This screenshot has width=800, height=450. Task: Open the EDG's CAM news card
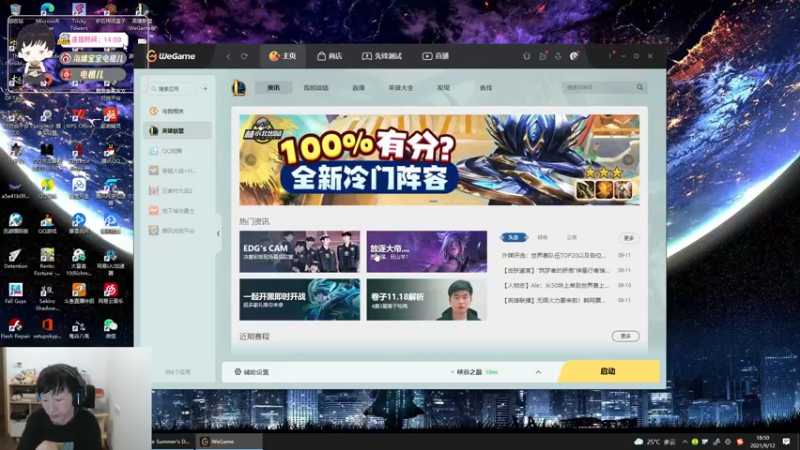(x=299, y=252)
